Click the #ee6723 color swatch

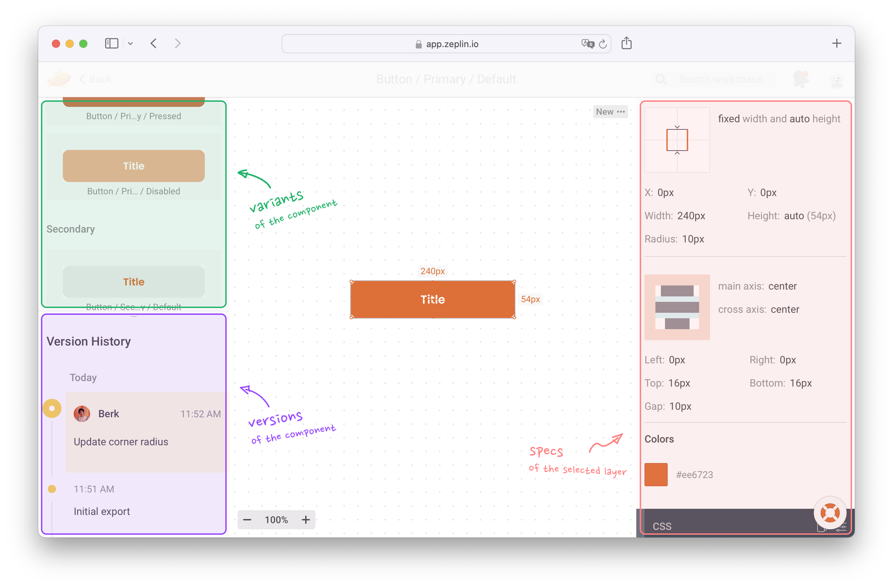655,475
